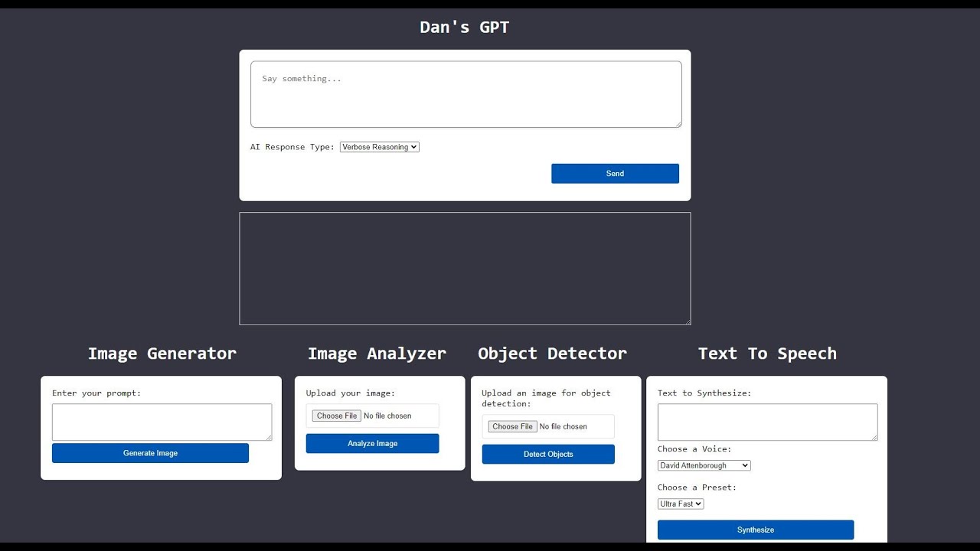Choose a file in Object Detector
This screenshot has height=551, width=980.
pos(512,426)
